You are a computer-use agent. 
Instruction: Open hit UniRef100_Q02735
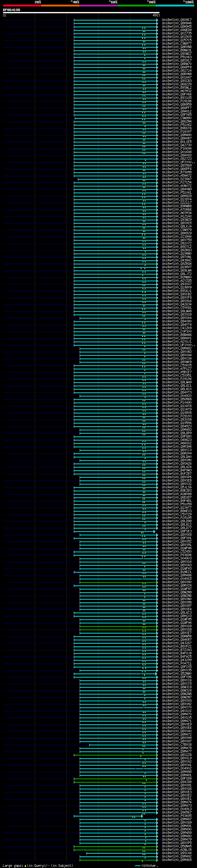coord(177,33)
